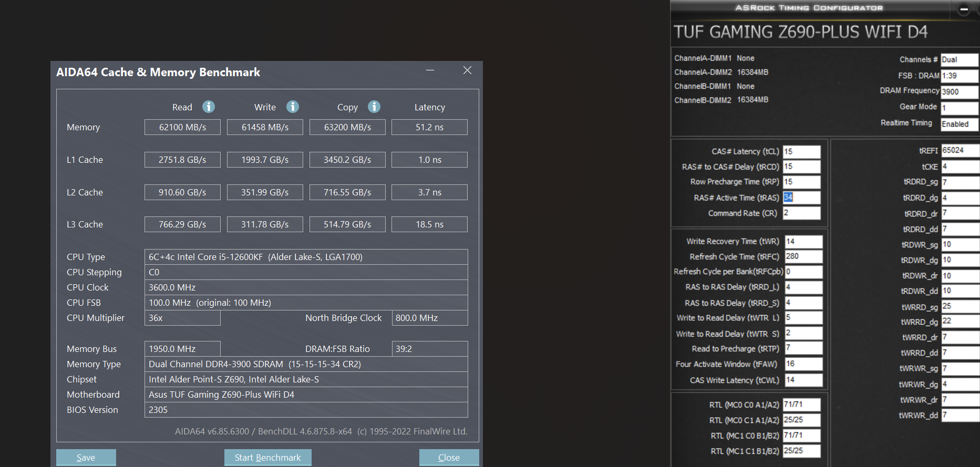Click the Refresh Cycle per Bank (tRFCpb) field
The image size is (980, 467).
pos(803,272)
